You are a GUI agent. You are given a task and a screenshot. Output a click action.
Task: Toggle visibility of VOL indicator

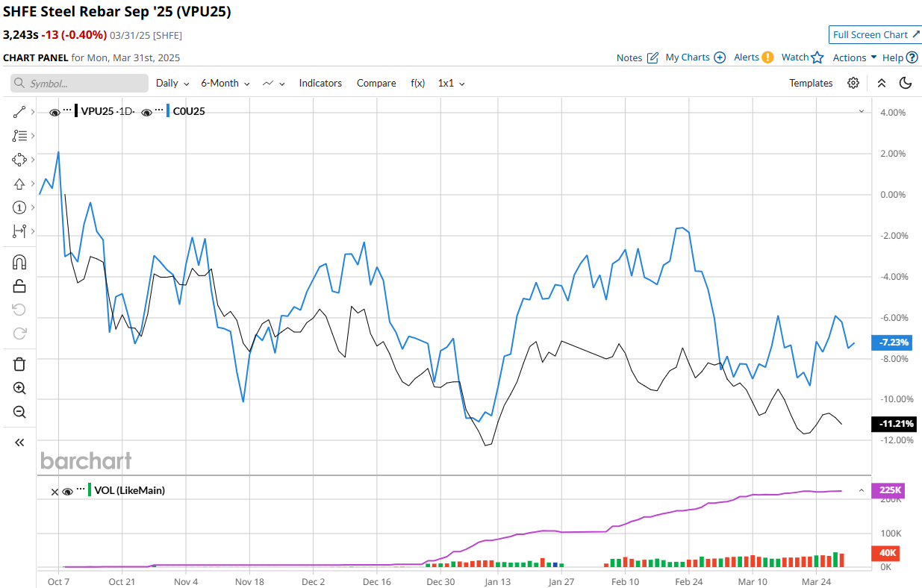67,491
